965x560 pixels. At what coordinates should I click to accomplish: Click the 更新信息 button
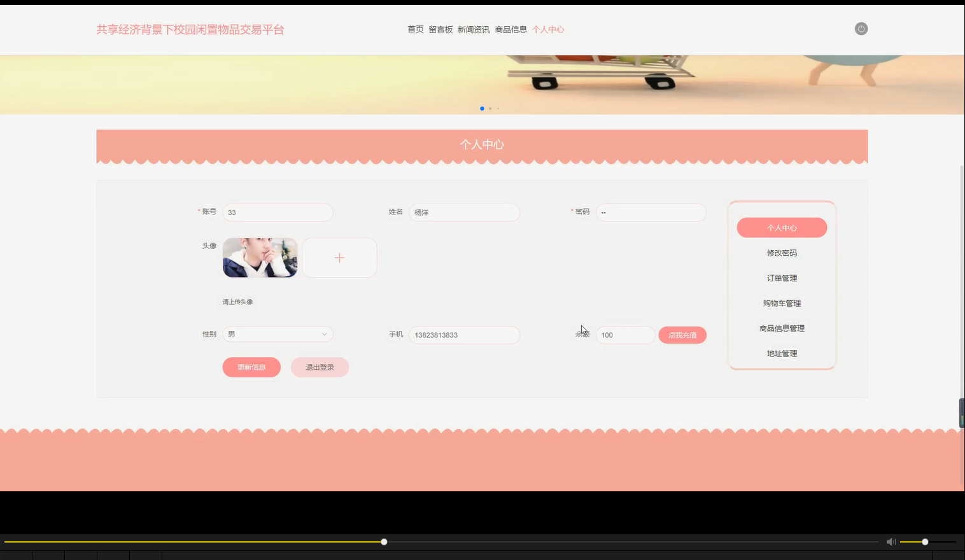[251, 367]
